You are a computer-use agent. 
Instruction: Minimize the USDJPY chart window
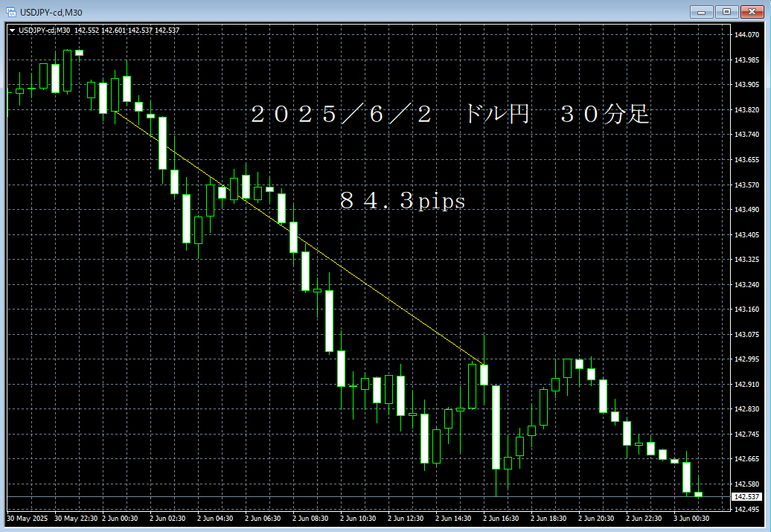[700, 11]
